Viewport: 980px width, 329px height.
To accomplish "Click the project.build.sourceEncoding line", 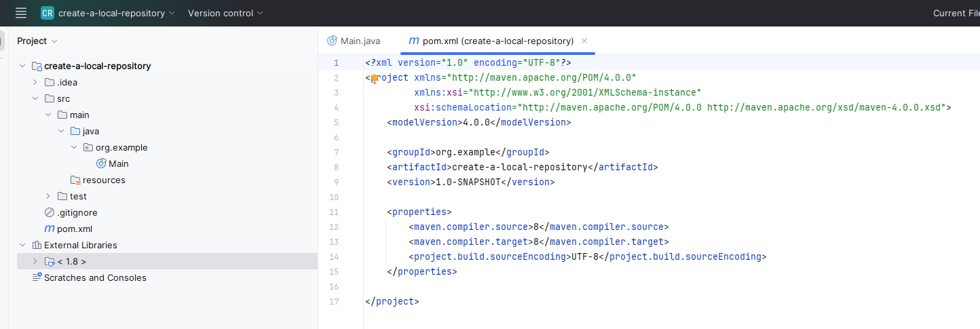I will (588, 257).
